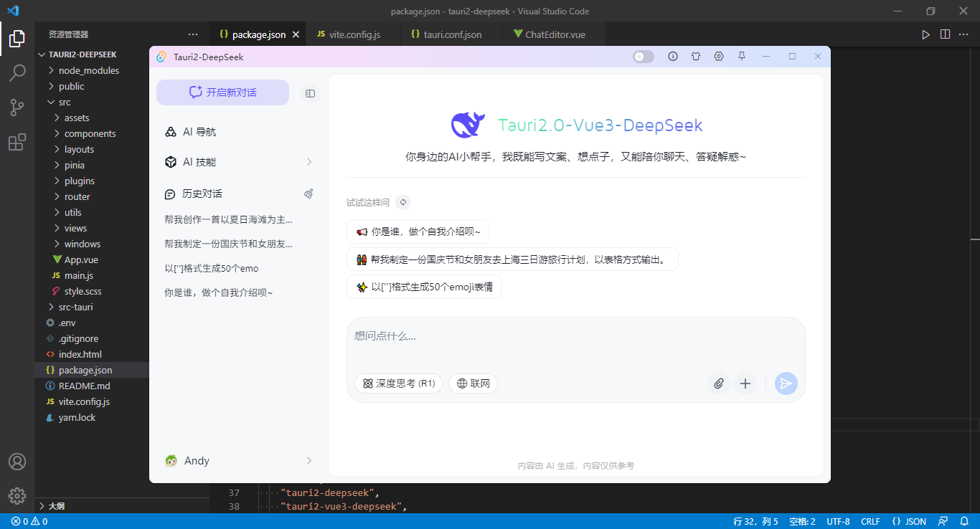Select the pin window icon
The image size is (980, 529).
(x=741, y=56)
